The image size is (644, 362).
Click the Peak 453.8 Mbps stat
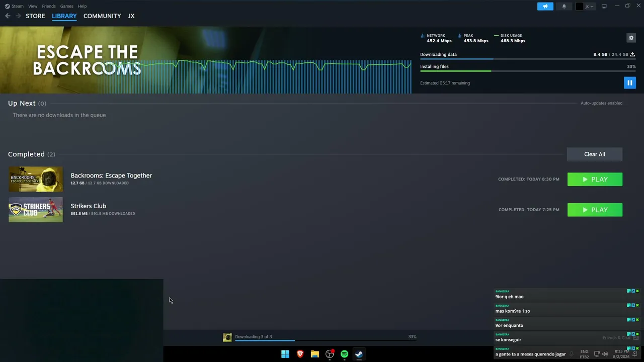click(x=472, y=38)
